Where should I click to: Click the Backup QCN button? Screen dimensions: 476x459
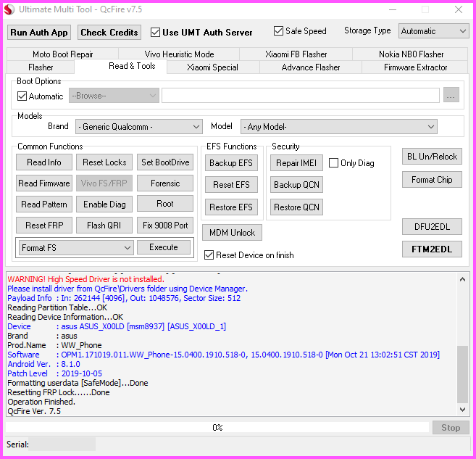pos(296,185)
